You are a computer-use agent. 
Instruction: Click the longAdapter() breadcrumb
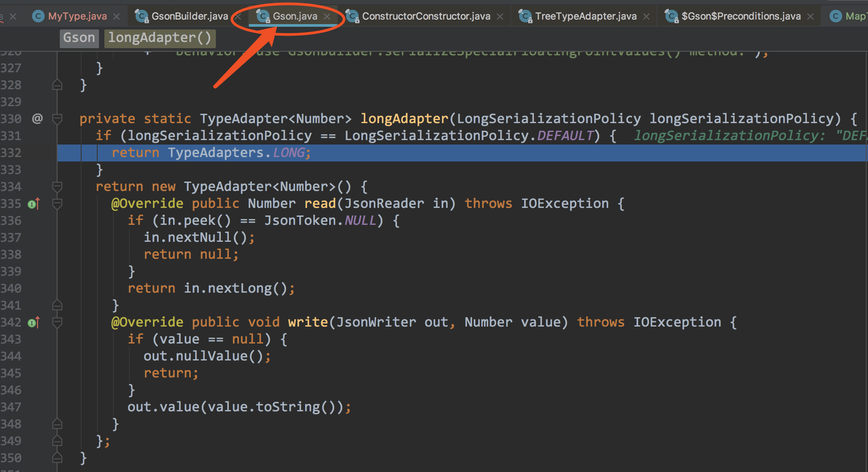tap(160, 38)
